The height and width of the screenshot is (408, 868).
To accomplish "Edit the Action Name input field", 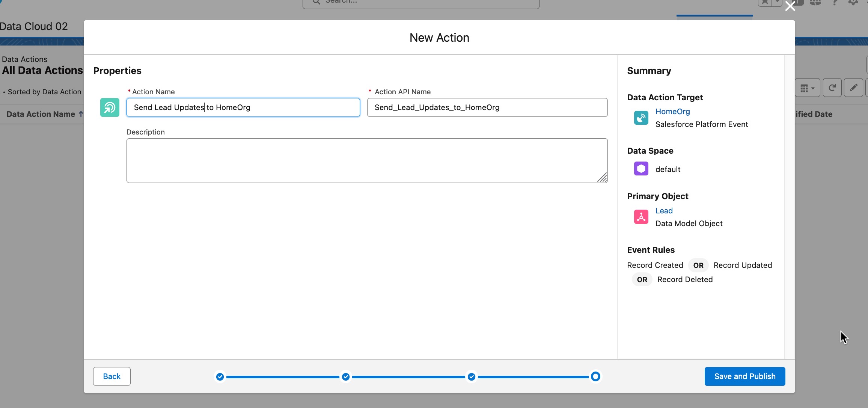I will click(x=243, y=107).
